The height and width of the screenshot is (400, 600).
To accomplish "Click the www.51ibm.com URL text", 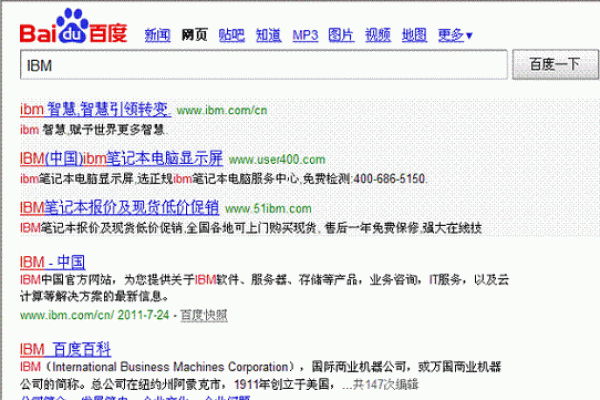I will click(268, 209).
